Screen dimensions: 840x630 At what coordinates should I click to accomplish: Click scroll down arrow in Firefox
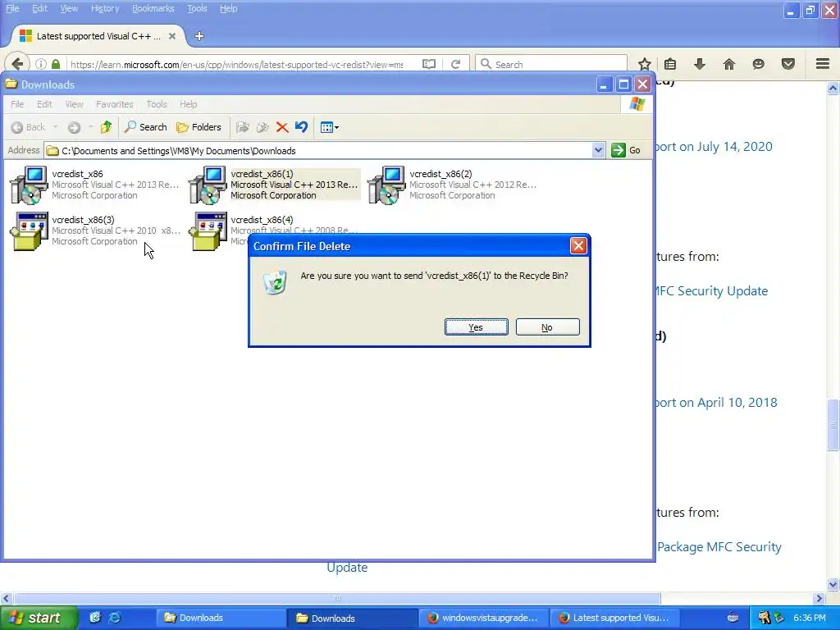tap(833, 584)
